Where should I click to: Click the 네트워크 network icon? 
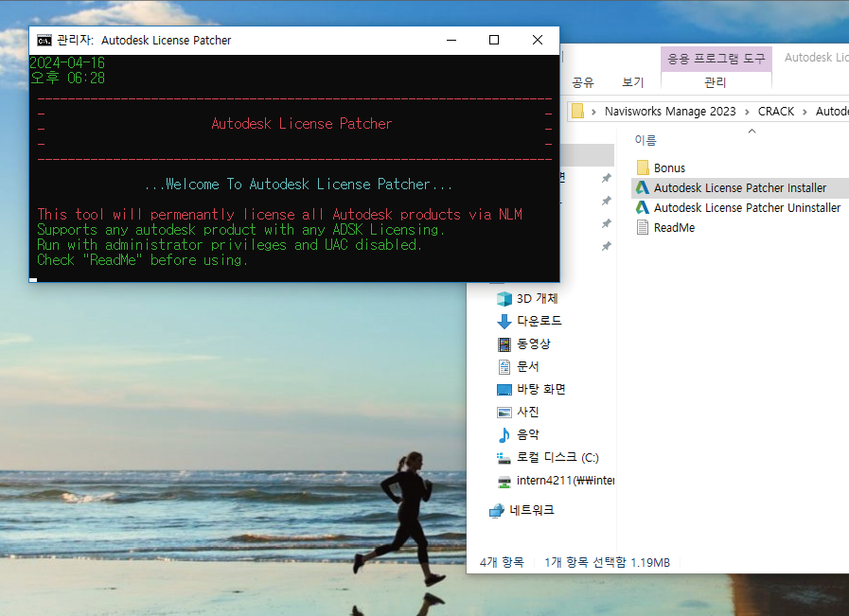497,510
